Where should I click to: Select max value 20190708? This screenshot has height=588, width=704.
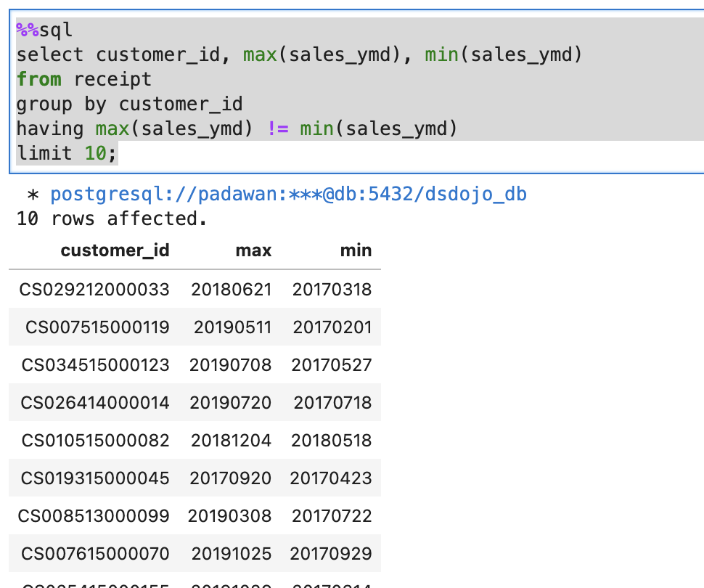pos(230,364)
